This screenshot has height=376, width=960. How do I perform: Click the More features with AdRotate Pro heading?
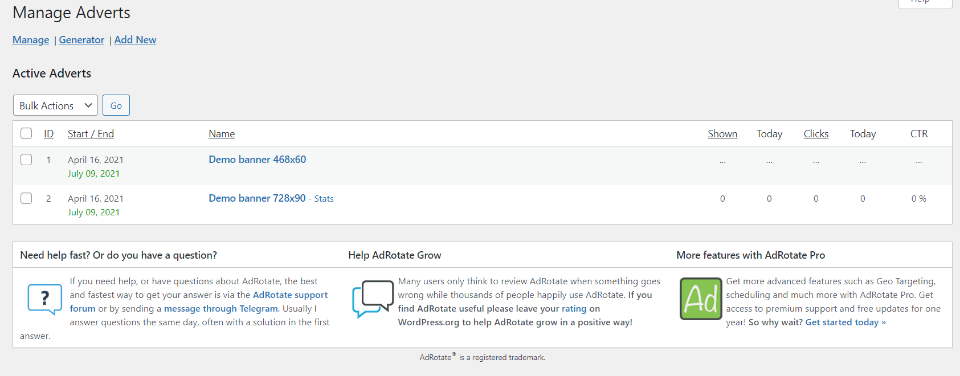pyautogui.click(x=751, y=255)
